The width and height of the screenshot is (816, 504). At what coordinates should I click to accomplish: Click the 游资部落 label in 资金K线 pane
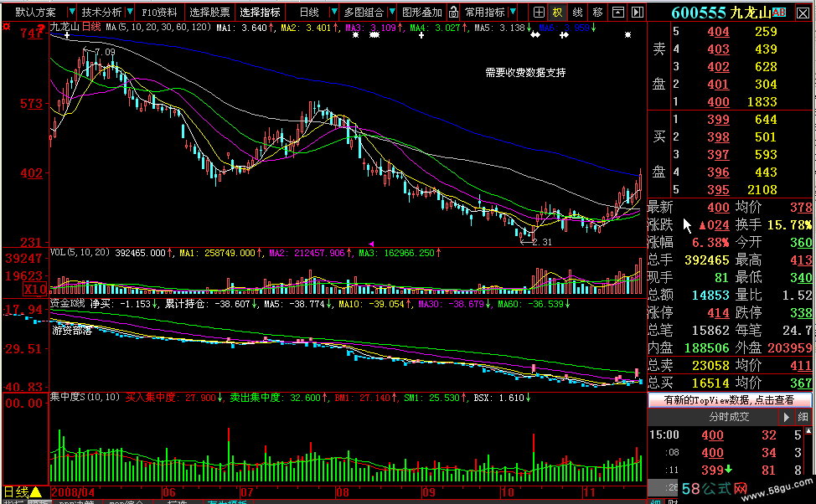click(71, 330)
